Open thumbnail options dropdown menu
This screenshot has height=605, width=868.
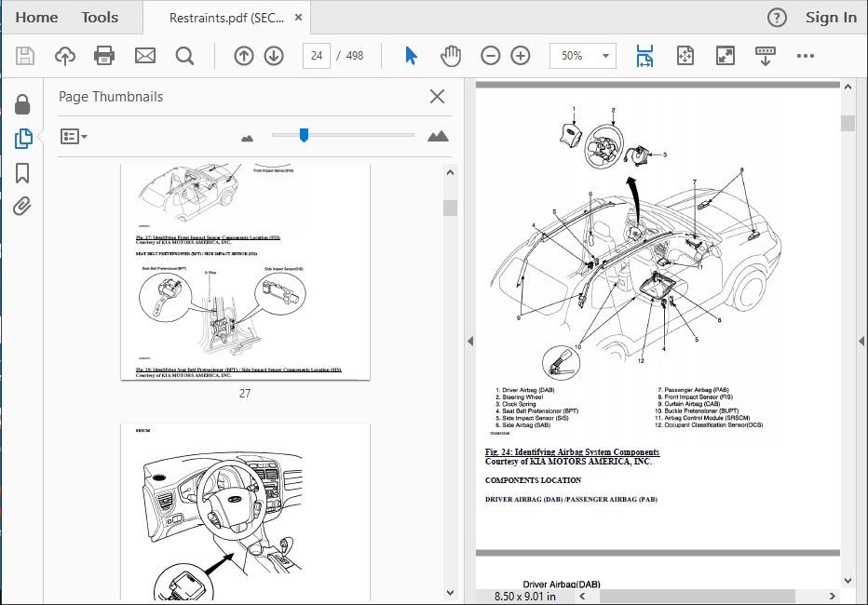pos(74,137)
